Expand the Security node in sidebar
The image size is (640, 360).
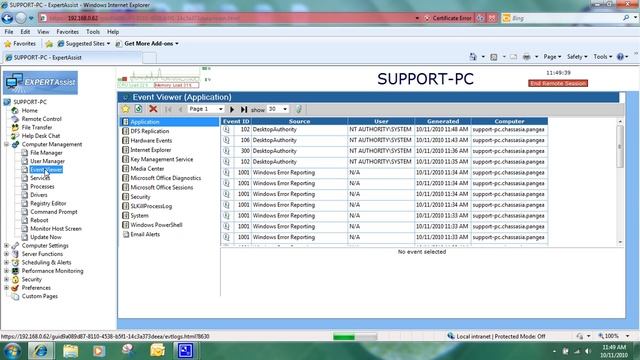pos(7,279)
